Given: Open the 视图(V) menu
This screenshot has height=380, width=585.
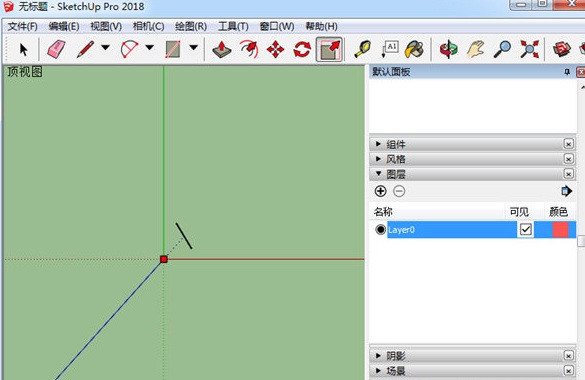Looking at the screenshot, I should click(106, 26).
